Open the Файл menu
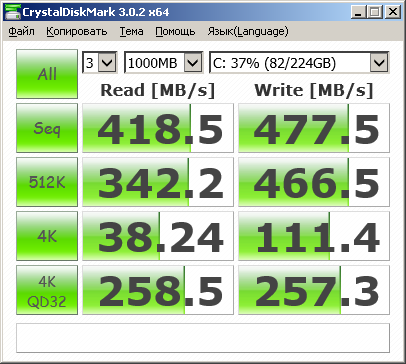This screenshot has width=406, height=364. click(21, 31)
